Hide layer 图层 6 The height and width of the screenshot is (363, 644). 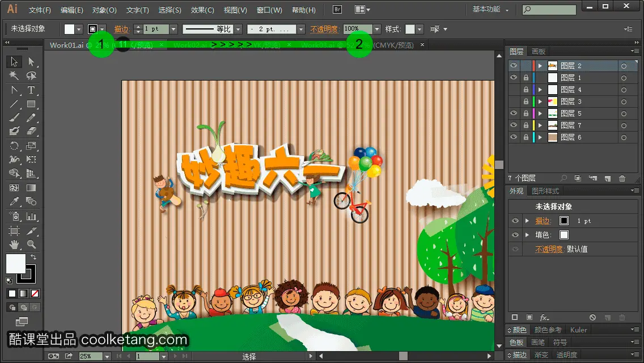[x=514, y=137]
